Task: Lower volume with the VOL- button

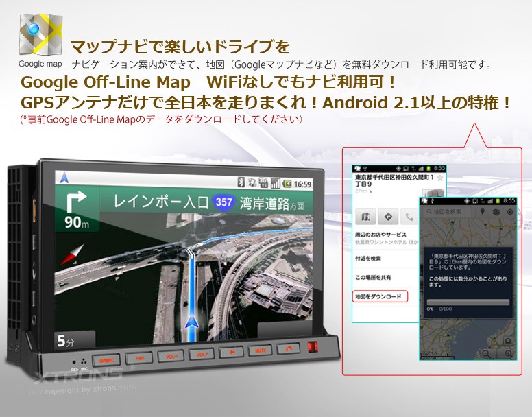Action: pos(171,356)
